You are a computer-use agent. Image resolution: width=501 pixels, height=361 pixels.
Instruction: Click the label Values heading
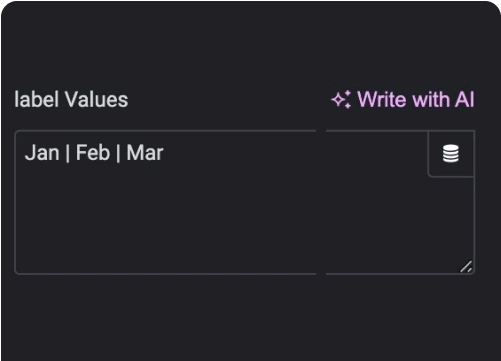tap(71, 99)
